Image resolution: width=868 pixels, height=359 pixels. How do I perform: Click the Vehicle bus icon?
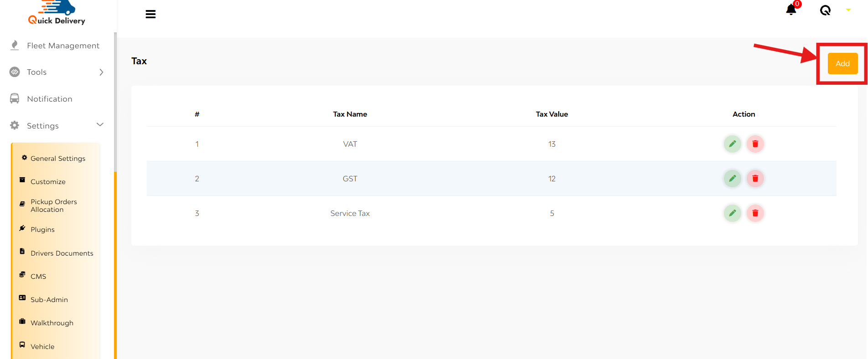[22, 345]
